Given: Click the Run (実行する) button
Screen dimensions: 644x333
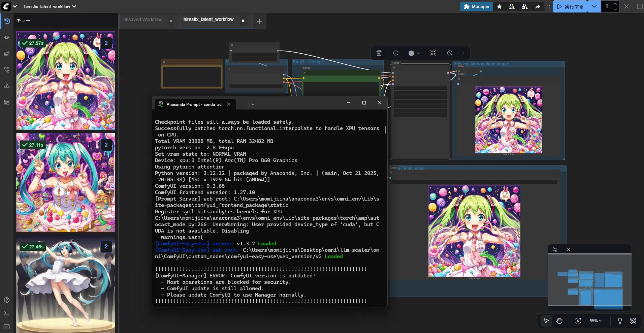Looking at the screenshot, I should coord(570,6).
